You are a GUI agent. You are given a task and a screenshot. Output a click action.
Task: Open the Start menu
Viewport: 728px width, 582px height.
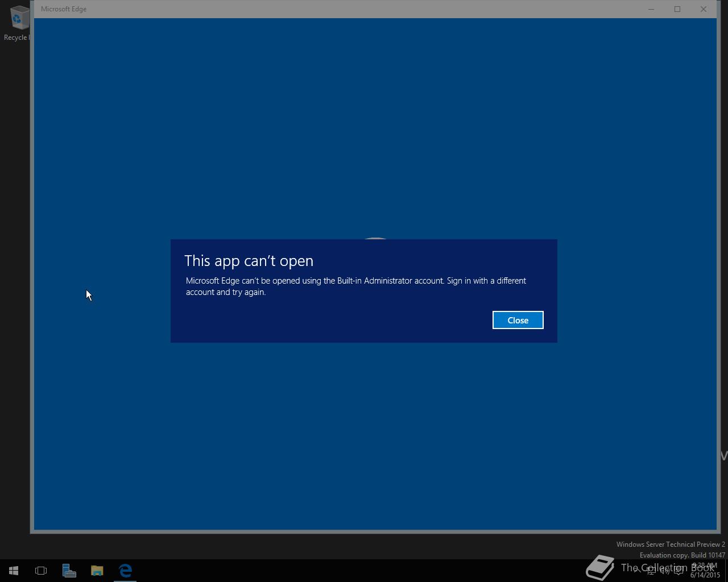[x=14, y=570]
